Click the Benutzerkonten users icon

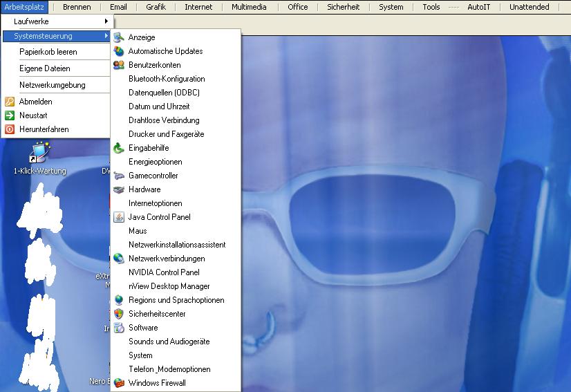tap(119, 65)
